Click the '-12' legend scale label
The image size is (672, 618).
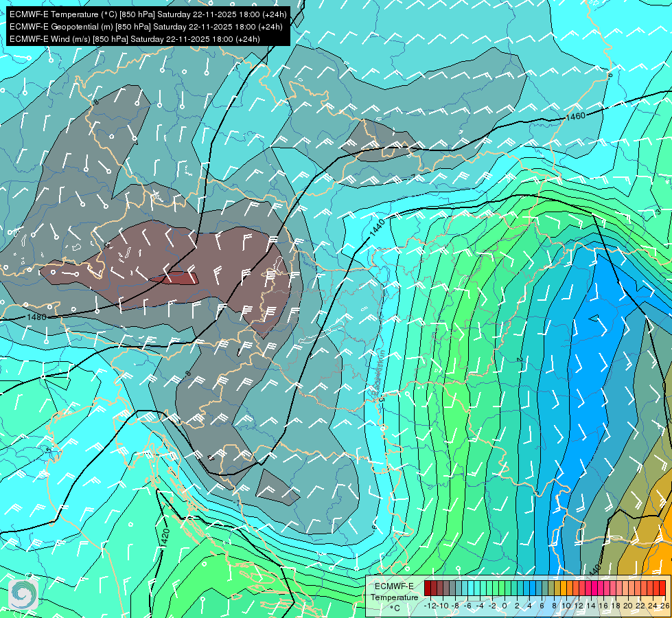click(x=430, y=606)
